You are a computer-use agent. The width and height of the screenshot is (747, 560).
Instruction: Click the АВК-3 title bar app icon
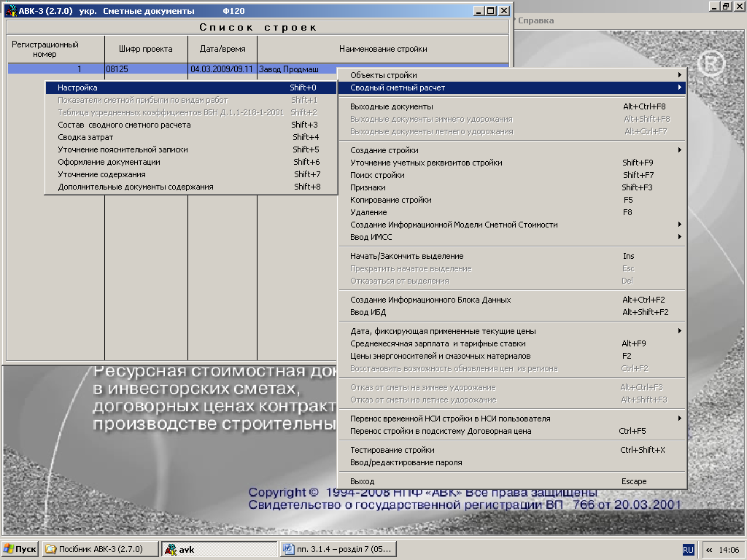tap(12, 10)
